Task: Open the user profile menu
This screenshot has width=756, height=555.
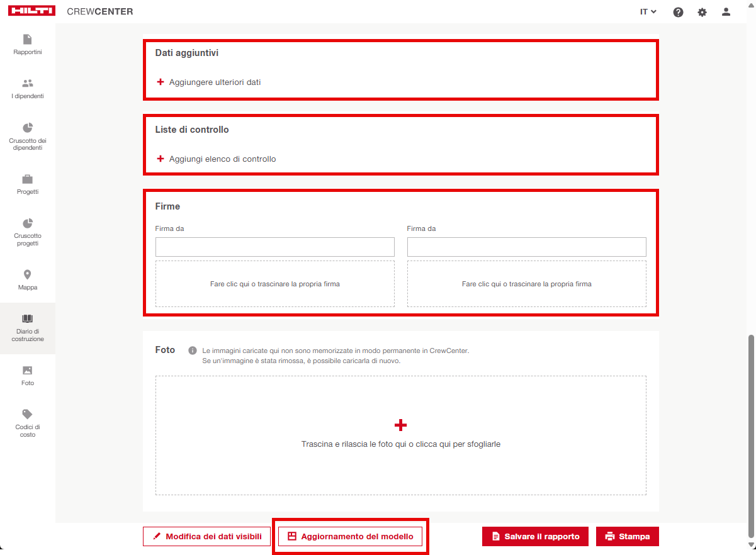Action: point(726,12)
